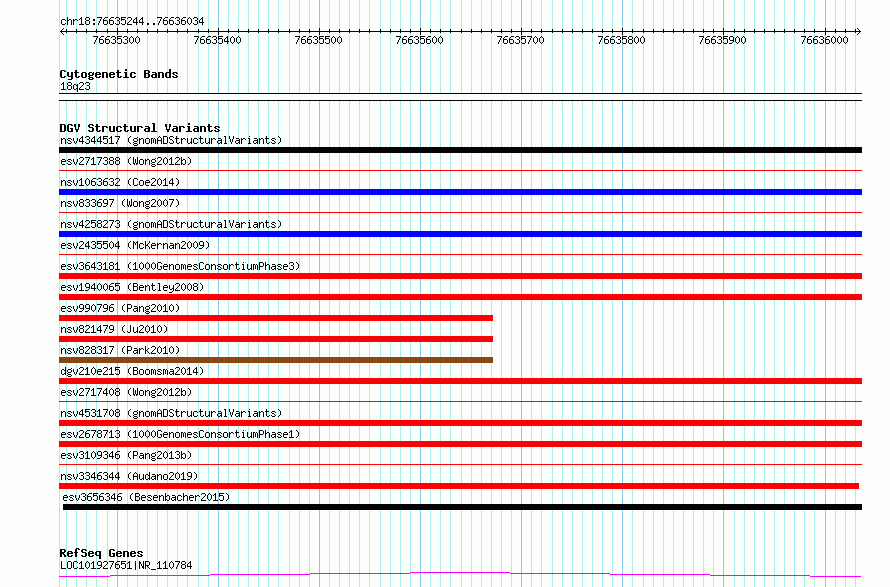Image resolution: width=890 pixels, height=587 pixels.
Task: Open variant esv2717388 (Wong2012b)
Action: (126, 161)
